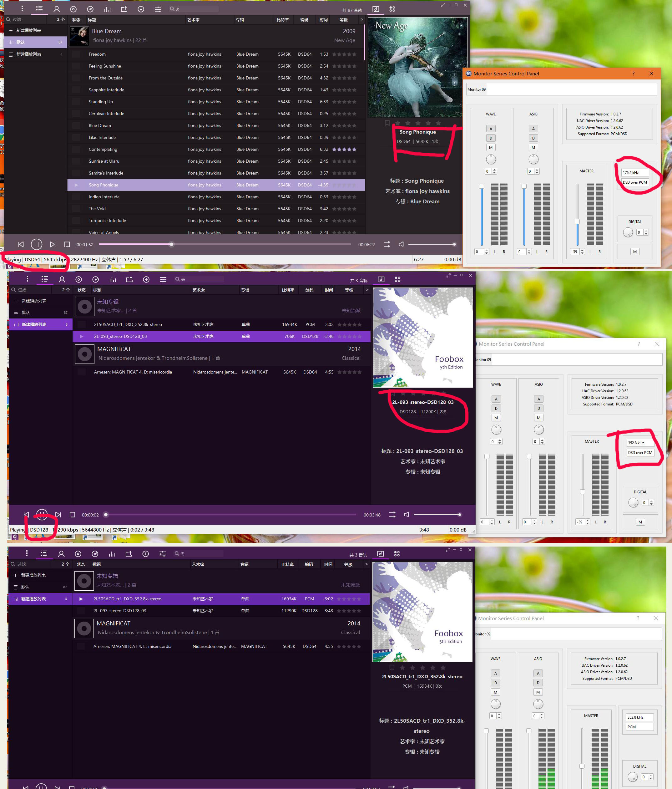Toggle the ASIO channel A button in the top control panel

click(533, 129)
